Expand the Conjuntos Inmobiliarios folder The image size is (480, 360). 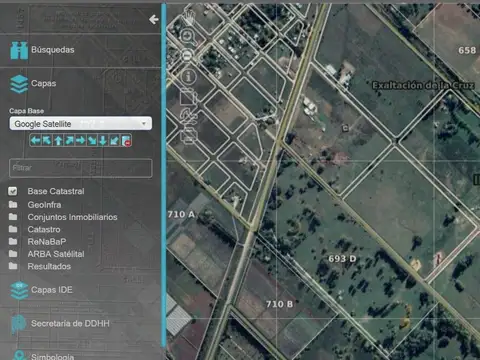point(13,217)
